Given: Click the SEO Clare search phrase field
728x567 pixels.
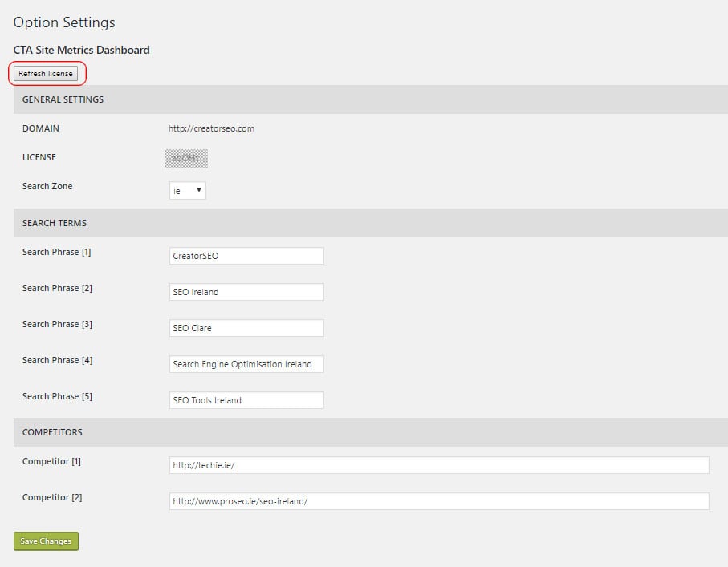Looking at the screenshot, I should coord(246,327).
